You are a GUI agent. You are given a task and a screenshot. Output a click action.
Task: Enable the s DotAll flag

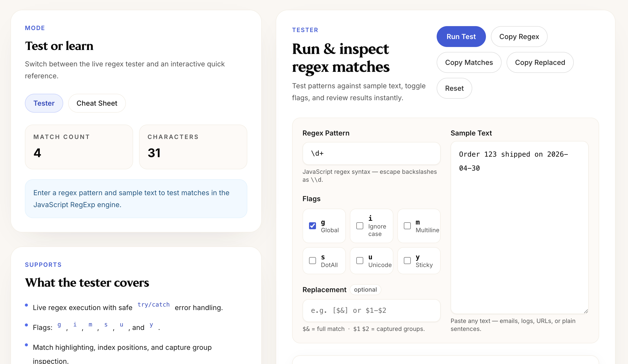pos(313,261)
